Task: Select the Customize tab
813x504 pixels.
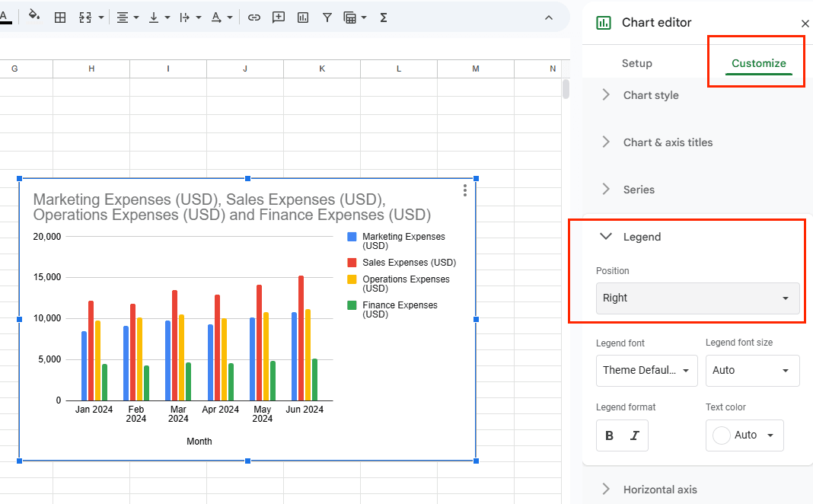Action: pos(758,63)
